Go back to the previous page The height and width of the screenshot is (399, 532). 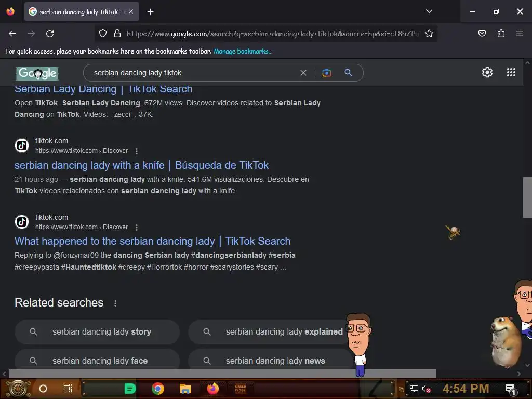[12, 34]
